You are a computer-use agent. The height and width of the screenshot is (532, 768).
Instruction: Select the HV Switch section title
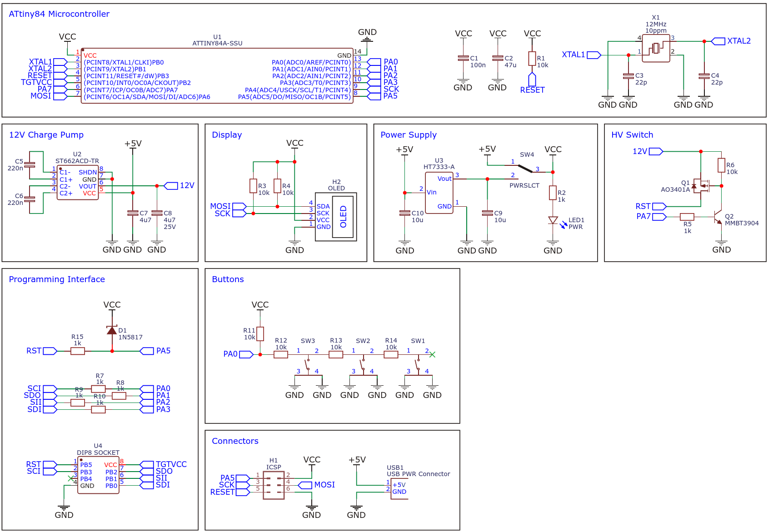[632, 135]
